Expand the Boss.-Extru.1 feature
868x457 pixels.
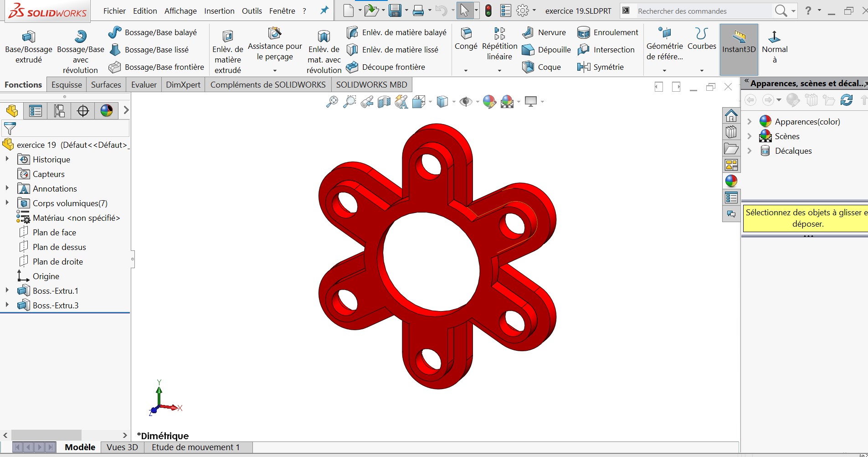[7, 290]
